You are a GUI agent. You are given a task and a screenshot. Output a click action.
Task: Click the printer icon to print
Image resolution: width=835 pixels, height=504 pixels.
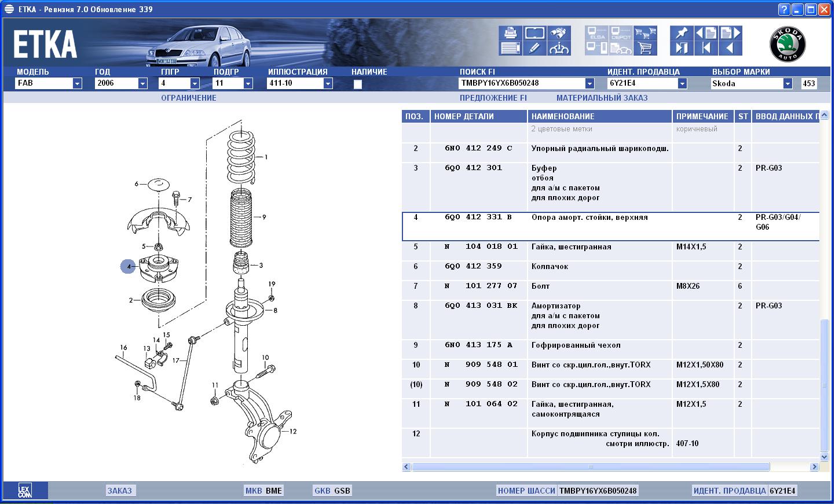tap(510, 33)
